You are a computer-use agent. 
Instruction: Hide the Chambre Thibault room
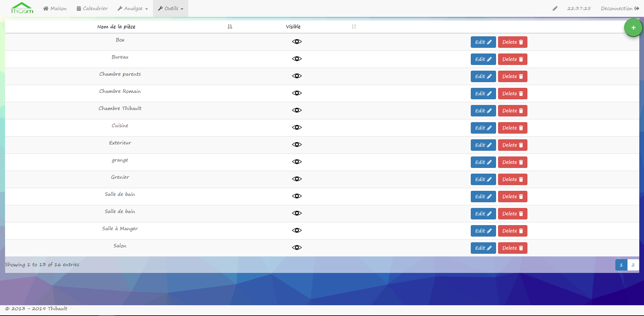point(297,110)
